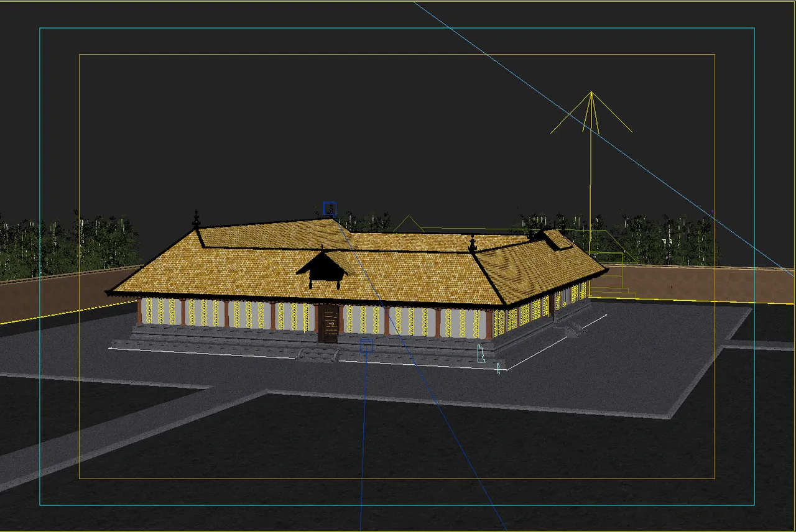The height and width of the screenshot is (532, 796).
Task: Pick the blue box marker near front steps
Action: 366,346
